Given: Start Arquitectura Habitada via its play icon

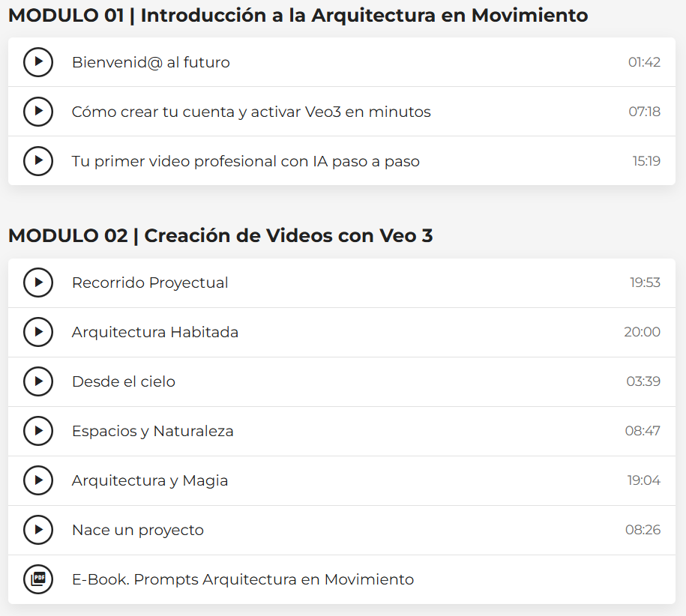Looking at the screenshot, I should 38,332.
